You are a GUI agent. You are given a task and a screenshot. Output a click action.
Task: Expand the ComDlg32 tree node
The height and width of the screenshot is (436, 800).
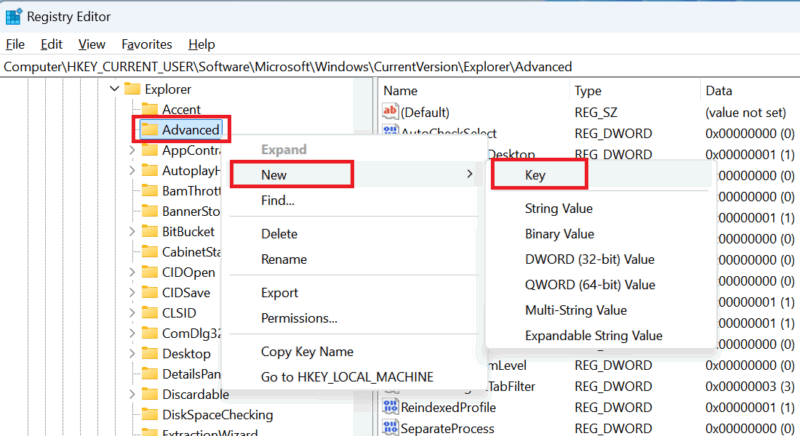click(x=132, y=334)
